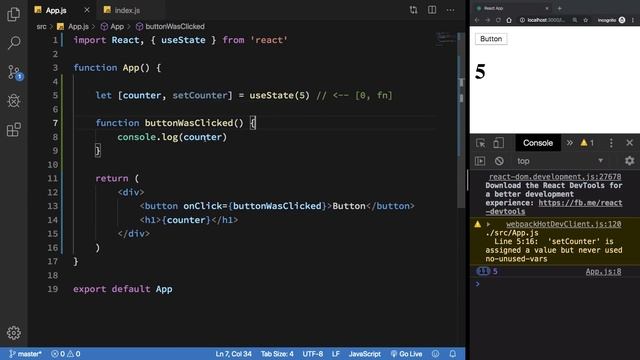Open webpackHotDevClient.js:120 source link
Screen dimensions: 640x360
pyautogui.click(x=564, y=224)
